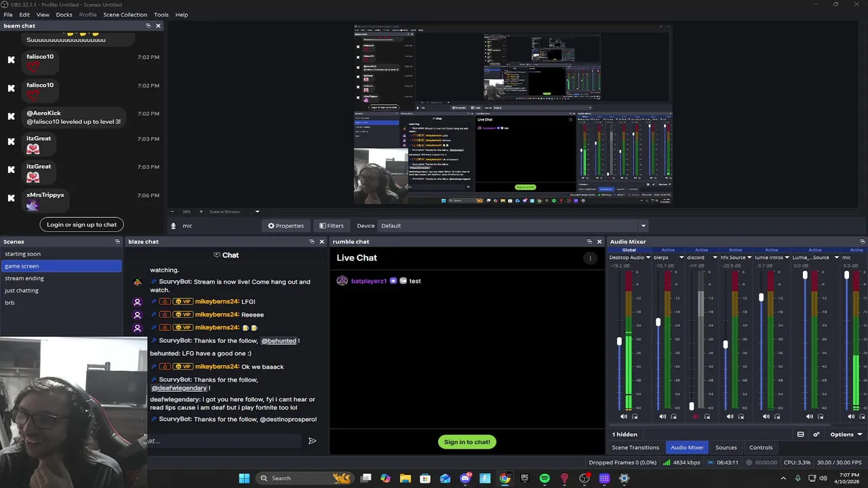The image size is (868, 488).
Task: Open the Scene Collection menu
Action: (125, 14)
